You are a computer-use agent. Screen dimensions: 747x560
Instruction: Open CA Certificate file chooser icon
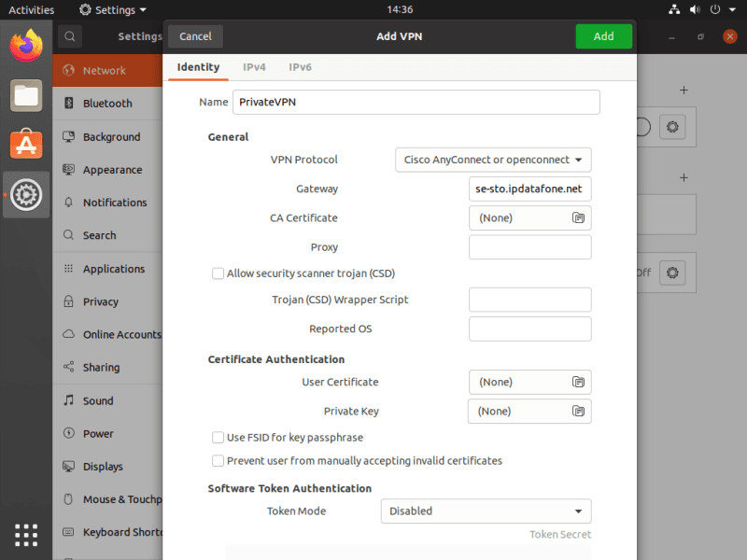[578, 217]
